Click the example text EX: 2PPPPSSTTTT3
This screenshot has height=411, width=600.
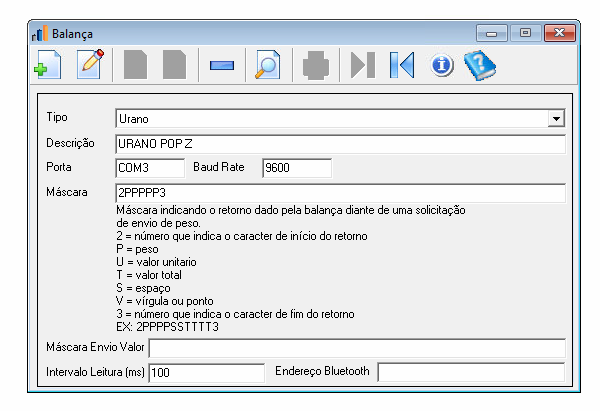click(x=168, y=327)
